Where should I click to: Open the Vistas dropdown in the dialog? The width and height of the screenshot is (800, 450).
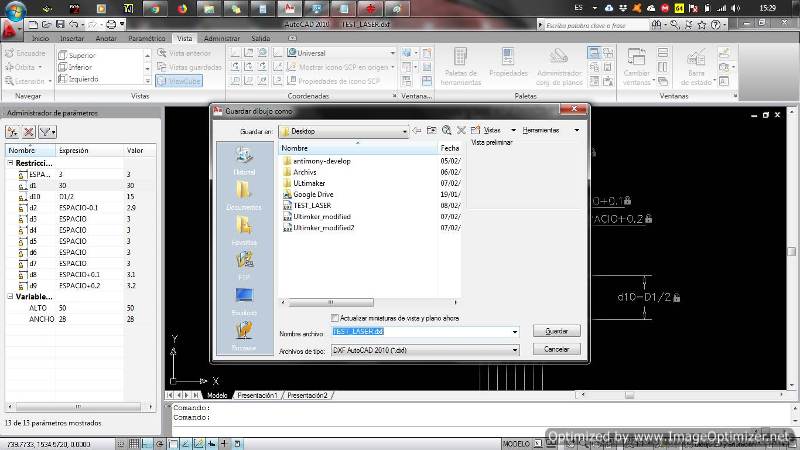pos(513,131)
